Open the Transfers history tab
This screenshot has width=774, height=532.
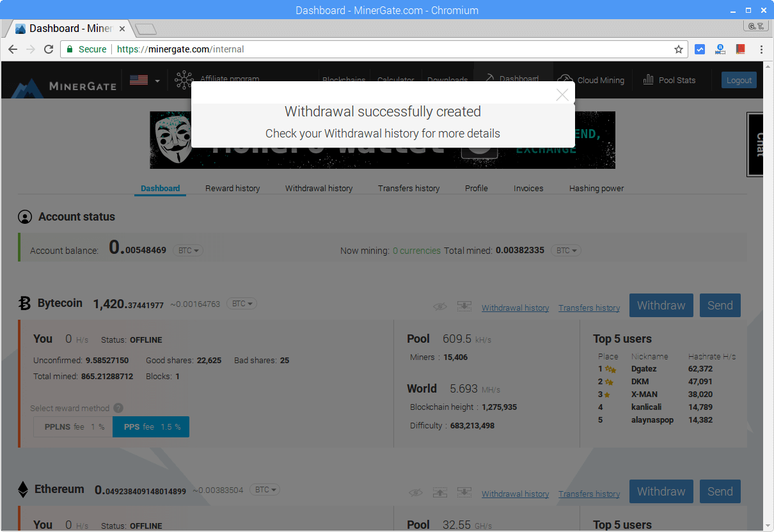(408, 188)
